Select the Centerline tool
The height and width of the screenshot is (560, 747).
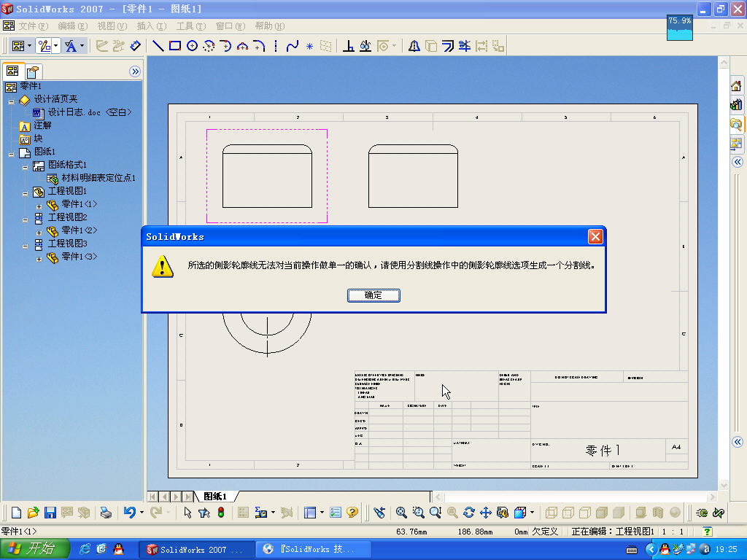tap(276, 46)
